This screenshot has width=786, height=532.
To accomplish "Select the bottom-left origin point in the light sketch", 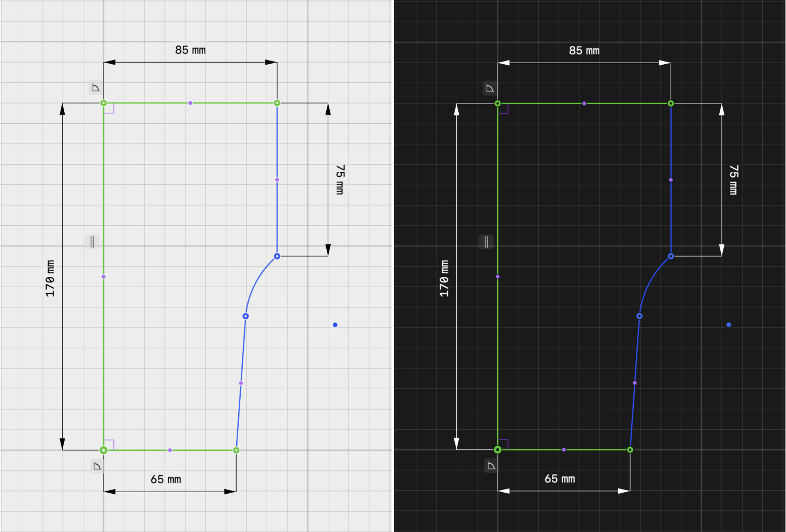I will tap(104, 450).
